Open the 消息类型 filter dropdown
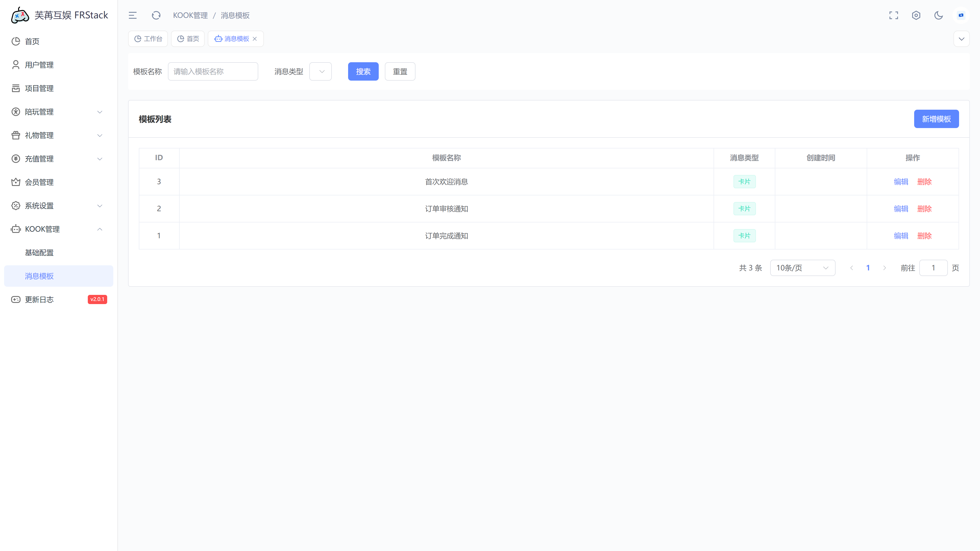980x551 pixels. pos(320,71)
